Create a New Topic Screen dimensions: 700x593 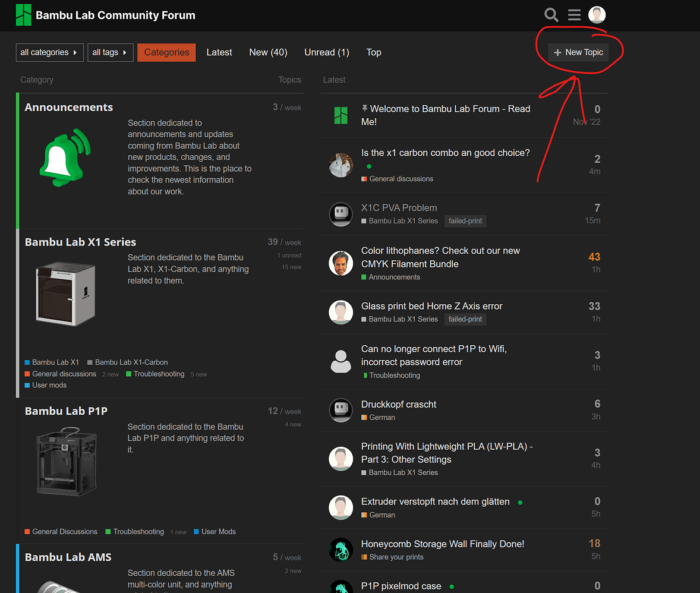click(x=578, y=52)
